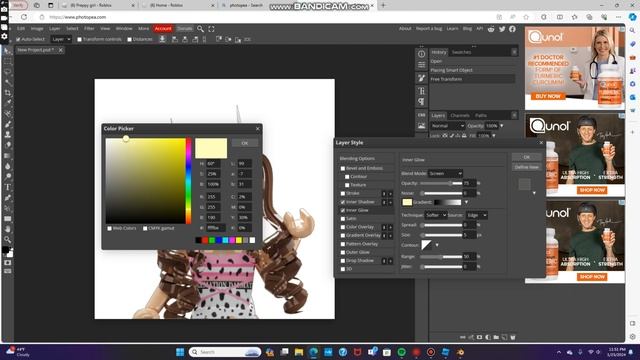
Task: Select the Rectangle Select tool
Action: (8, 62)
